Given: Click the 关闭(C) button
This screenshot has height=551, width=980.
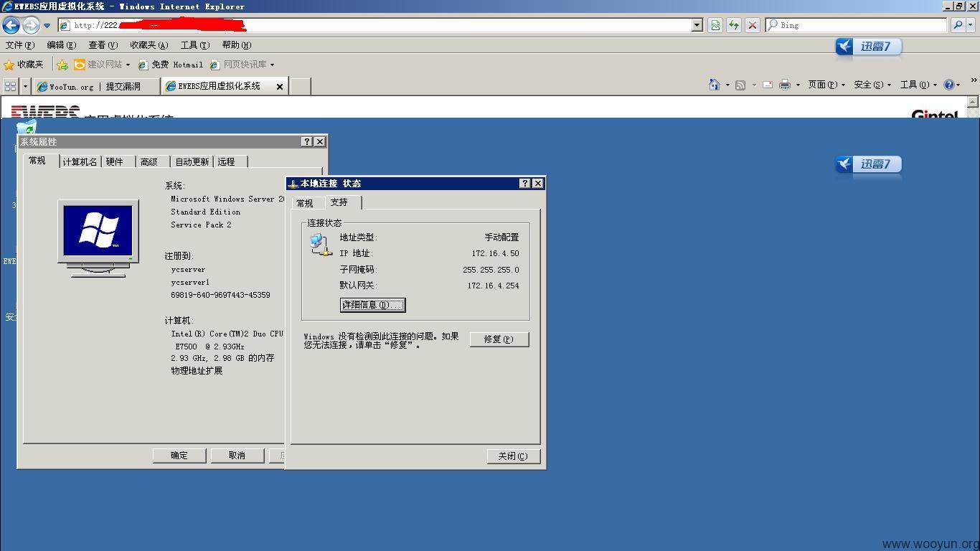Looking at the screenshot, I should 513,456.
